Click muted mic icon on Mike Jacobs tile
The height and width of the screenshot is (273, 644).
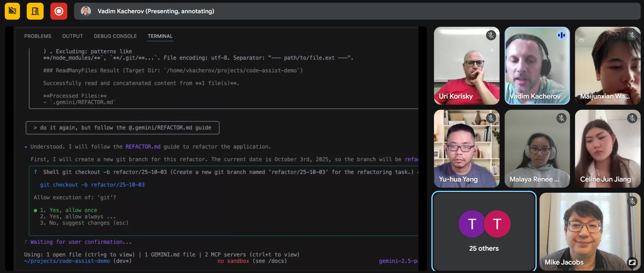pos(632,201)
